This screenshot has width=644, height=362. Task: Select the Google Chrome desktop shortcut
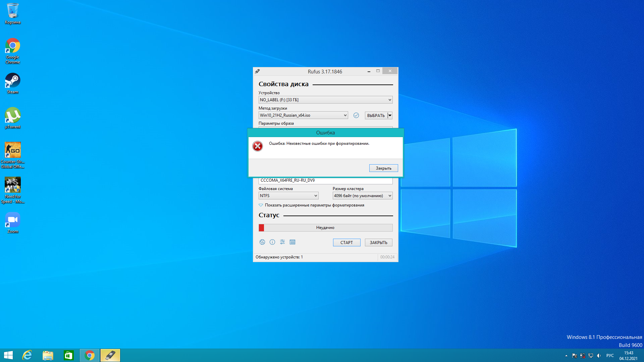pos(13,51)
